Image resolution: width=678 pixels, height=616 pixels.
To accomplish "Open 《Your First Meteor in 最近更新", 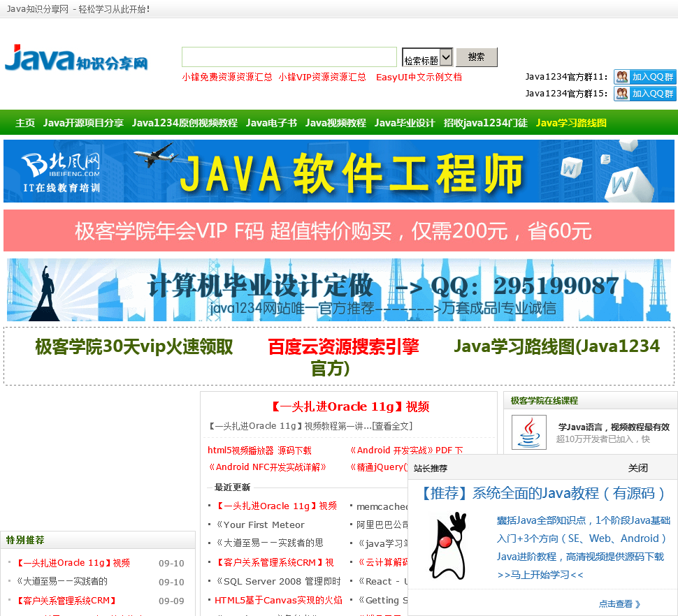I will (x=260, y=525).
